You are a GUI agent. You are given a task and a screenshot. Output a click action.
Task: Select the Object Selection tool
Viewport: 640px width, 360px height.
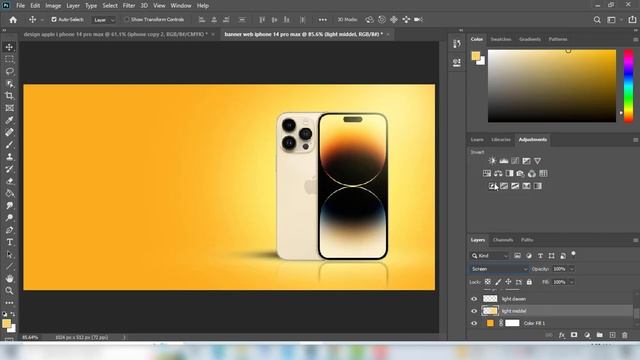click(x=9, y=84)
